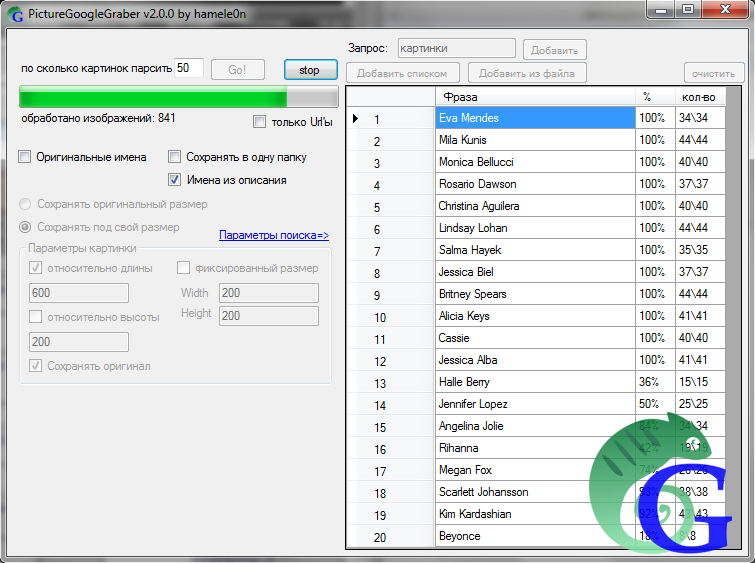Click the Jennifer Lopez table entry
755x563 pixels.
[x=536, y=405]
